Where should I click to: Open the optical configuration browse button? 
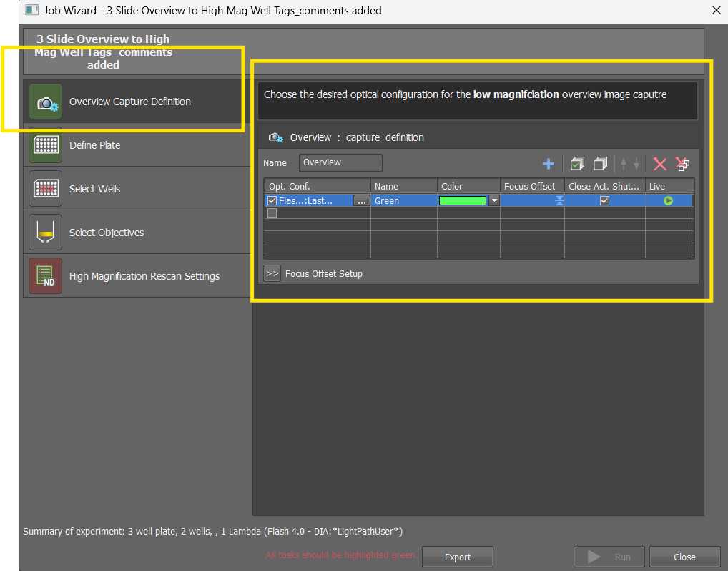point(361,201)
